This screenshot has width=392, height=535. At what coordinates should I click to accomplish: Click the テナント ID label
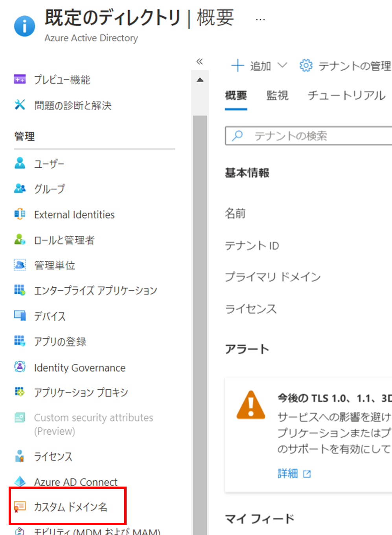pos(252,246)
